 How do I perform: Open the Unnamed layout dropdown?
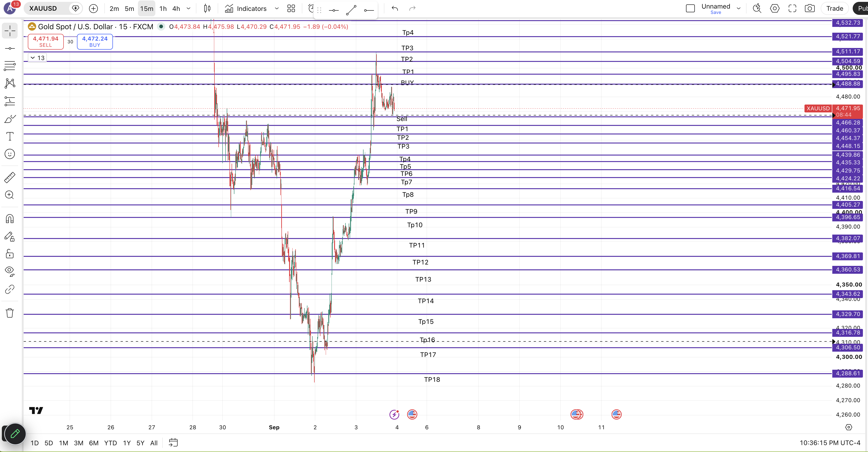coord(739,8)
